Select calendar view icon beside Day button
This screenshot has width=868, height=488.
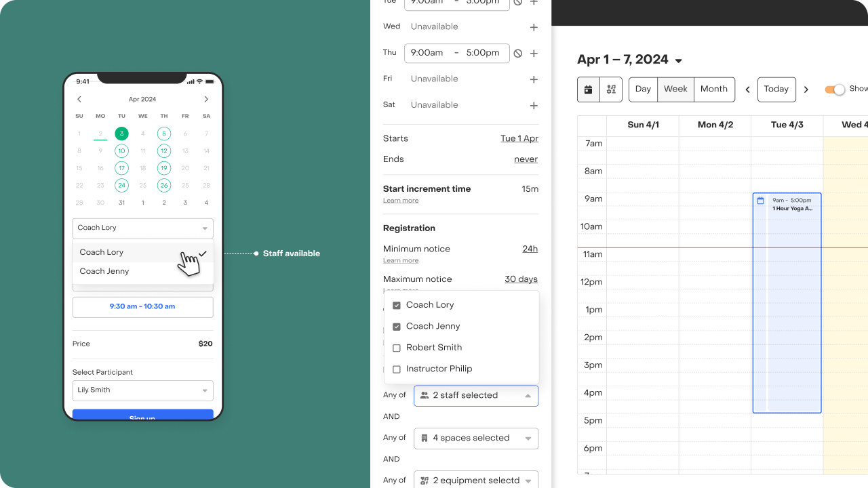click(x=589, y=89)
